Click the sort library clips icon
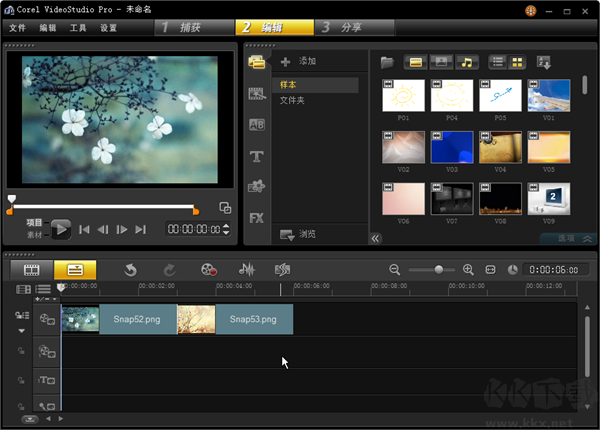Screen dimensions: 600x430 (x=544, y=62)
